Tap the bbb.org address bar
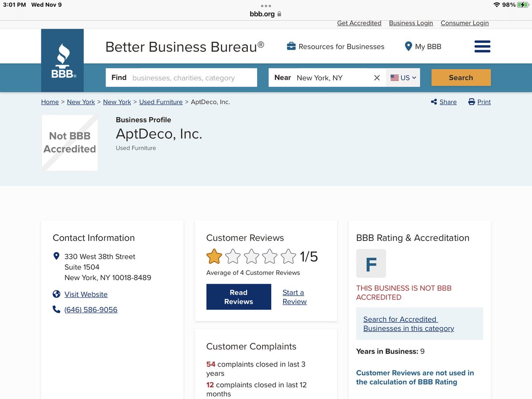This screenshot has height=399, width=532. click(x=266, y=14)
